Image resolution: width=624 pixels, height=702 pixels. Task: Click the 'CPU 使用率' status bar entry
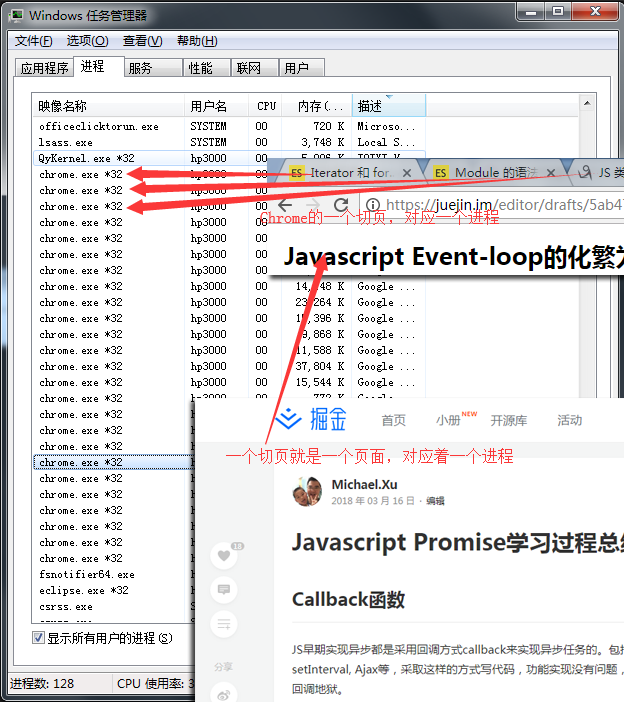[x=155, y=684]
